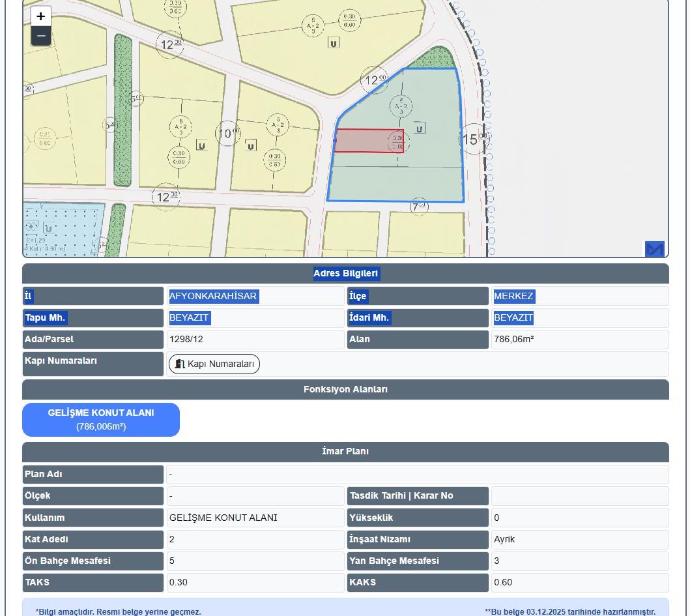Click the AFYONKARAHİSAR province value
The image size is (690, 616).
pyautogui.click(x=213, y=296)
